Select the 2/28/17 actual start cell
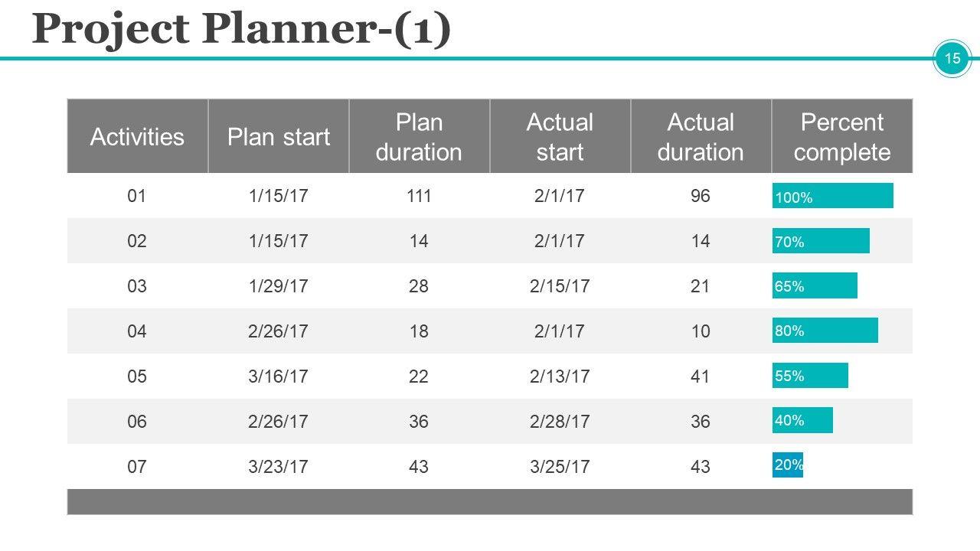Screen dimensions: 980x551 (560, 422)
